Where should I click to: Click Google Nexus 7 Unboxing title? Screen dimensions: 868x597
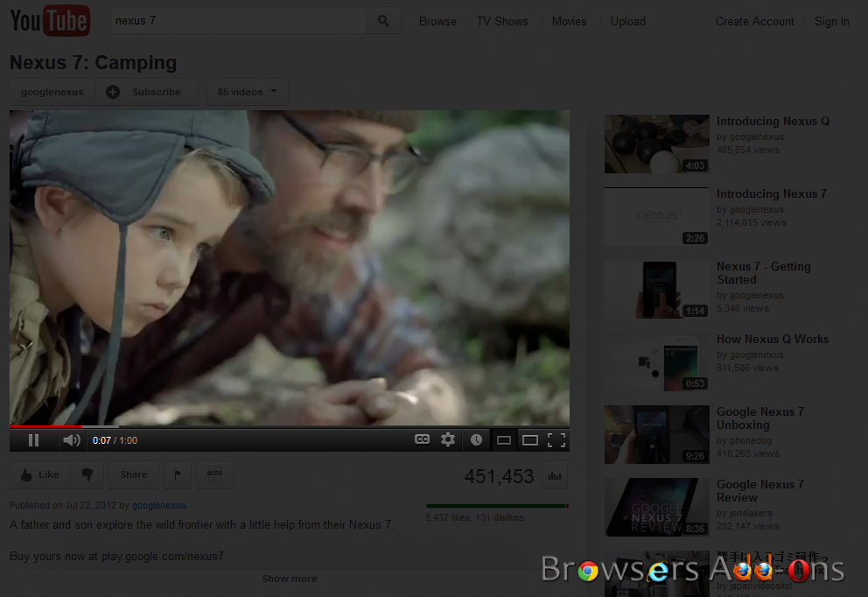(x=760, y=418)
